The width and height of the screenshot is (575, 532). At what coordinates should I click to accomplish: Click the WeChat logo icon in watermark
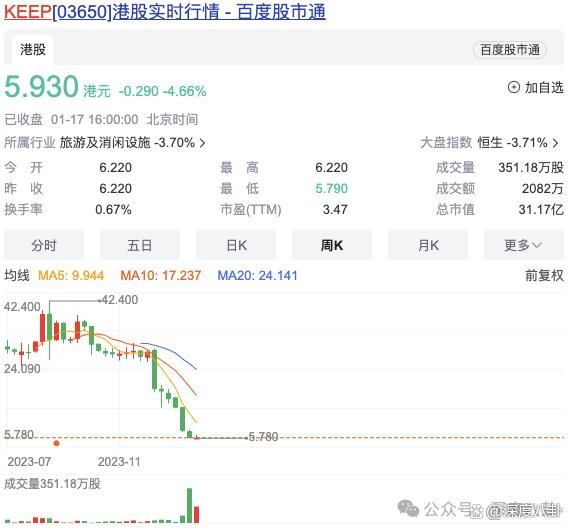409,509
